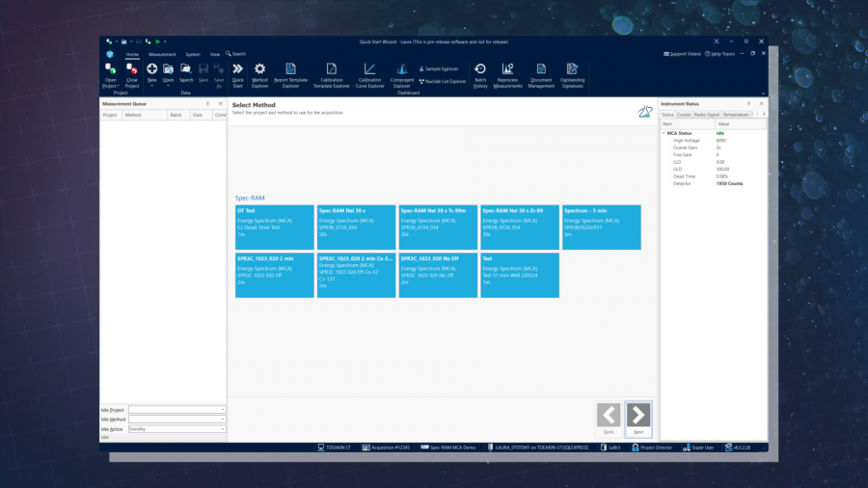Open the Method Explorer
Viewport: 868px width, 488px height.
[259, 75]
